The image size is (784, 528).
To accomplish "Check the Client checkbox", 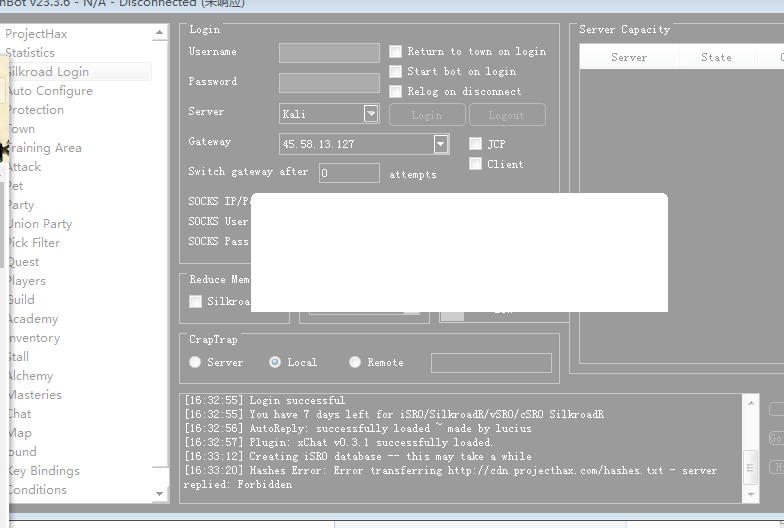I will point(476,164).
